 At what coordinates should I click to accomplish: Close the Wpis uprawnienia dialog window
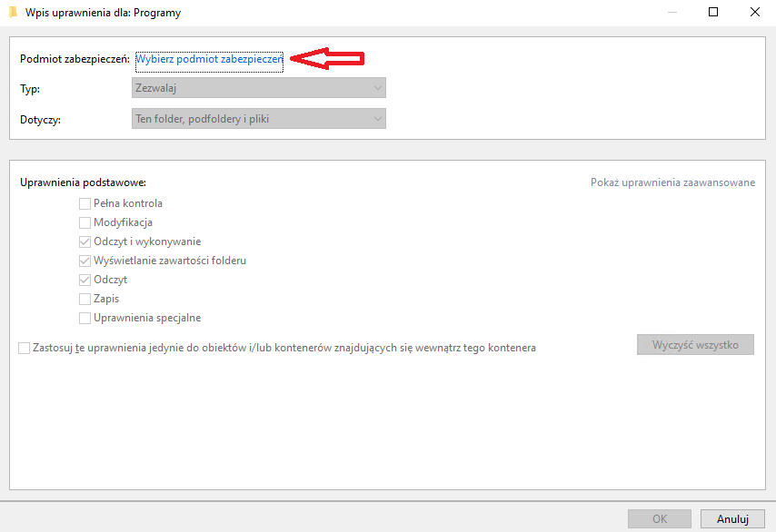pos(755,13)
